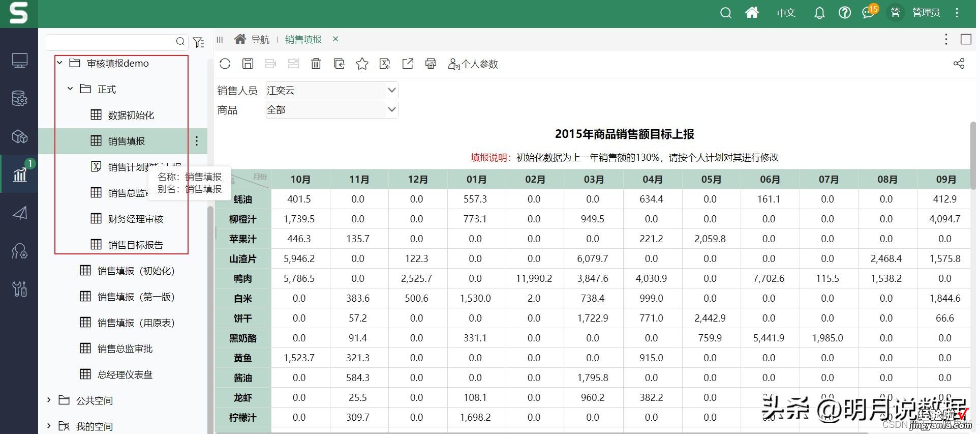
Task: Click cell 401.5 in 蚝油 row
Action: [x=299, y=199]
